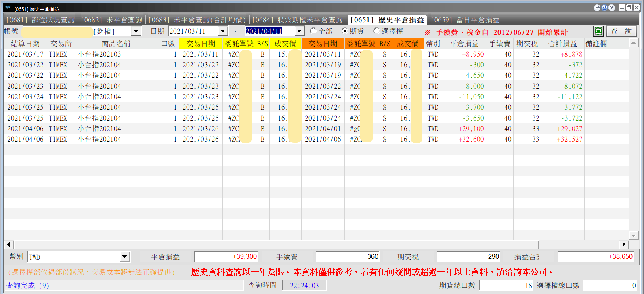Click the 查詢 query button

(x=621, y=31)
